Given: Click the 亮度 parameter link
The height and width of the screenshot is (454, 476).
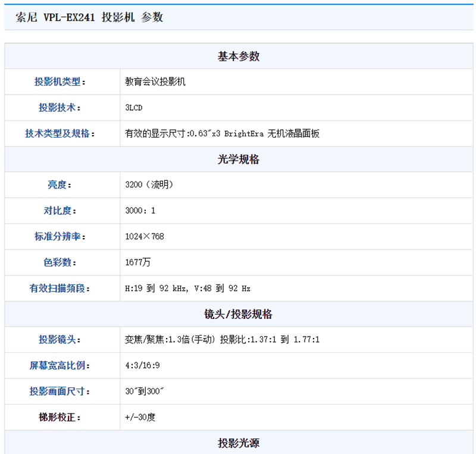Looking at the screenshot, I should (x=59, y=185).
